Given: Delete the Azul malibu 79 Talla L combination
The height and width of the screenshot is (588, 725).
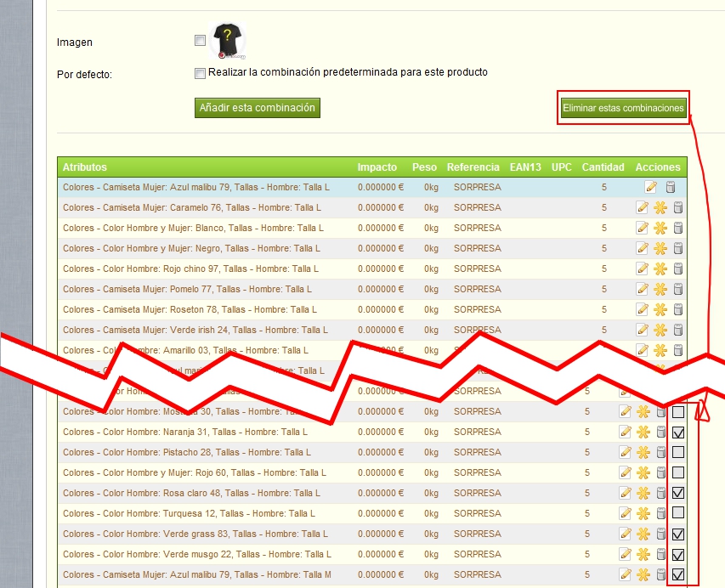Looking at the screenshot, I should [671, 187].
